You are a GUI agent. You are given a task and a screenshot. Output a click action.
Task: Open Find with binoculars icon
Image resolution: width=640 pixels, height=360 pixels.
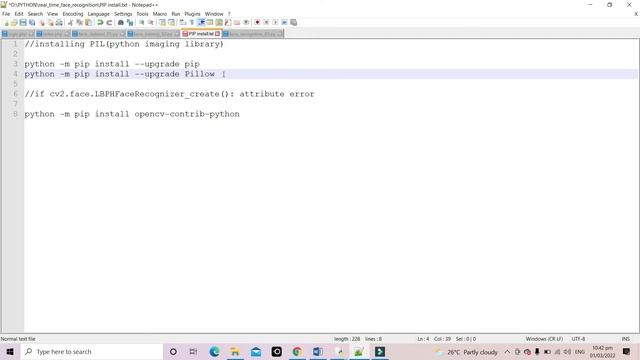tap(120, 22)
